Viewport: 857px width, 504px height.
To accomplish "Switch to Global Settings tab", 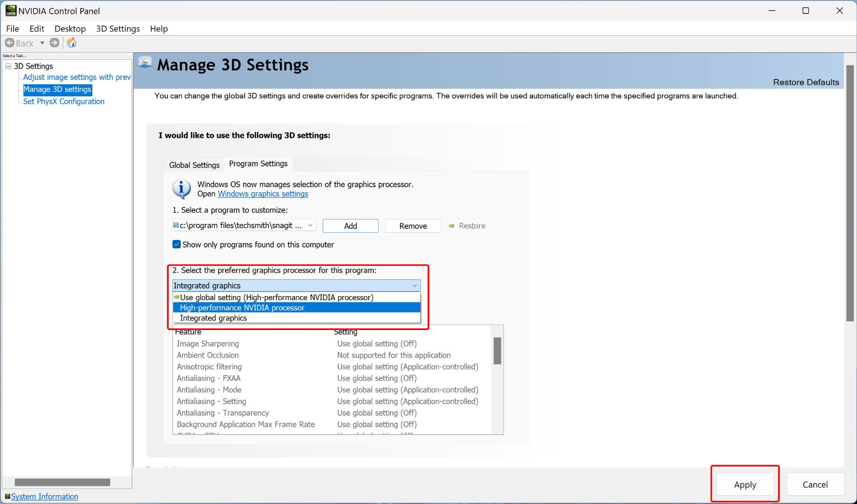I will pos(195,165).
